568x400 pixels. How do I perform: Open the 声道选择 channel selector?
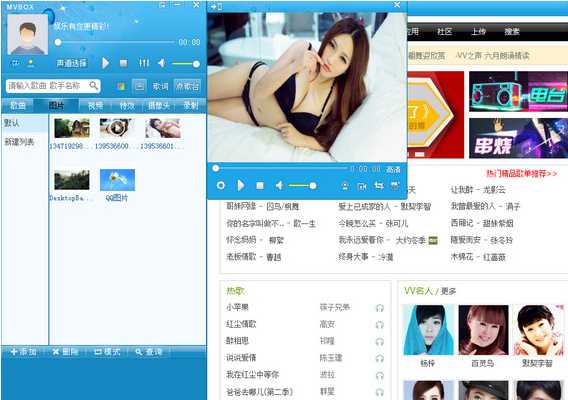tap(71, 63)
